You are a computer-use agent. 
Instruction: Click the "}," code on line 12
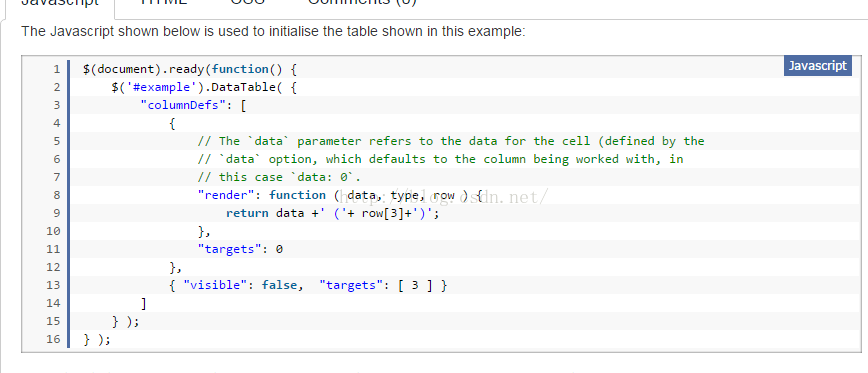(175, 267)
